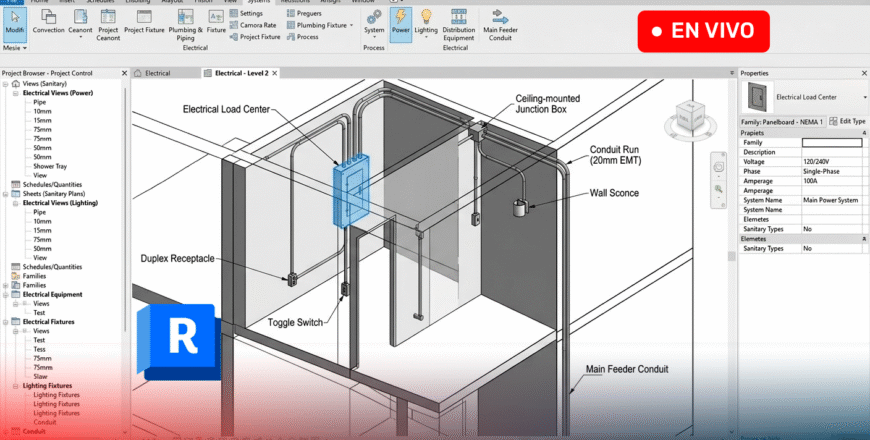Close the Properties panel
Viewport: 870px width, 440px height.
863,73
